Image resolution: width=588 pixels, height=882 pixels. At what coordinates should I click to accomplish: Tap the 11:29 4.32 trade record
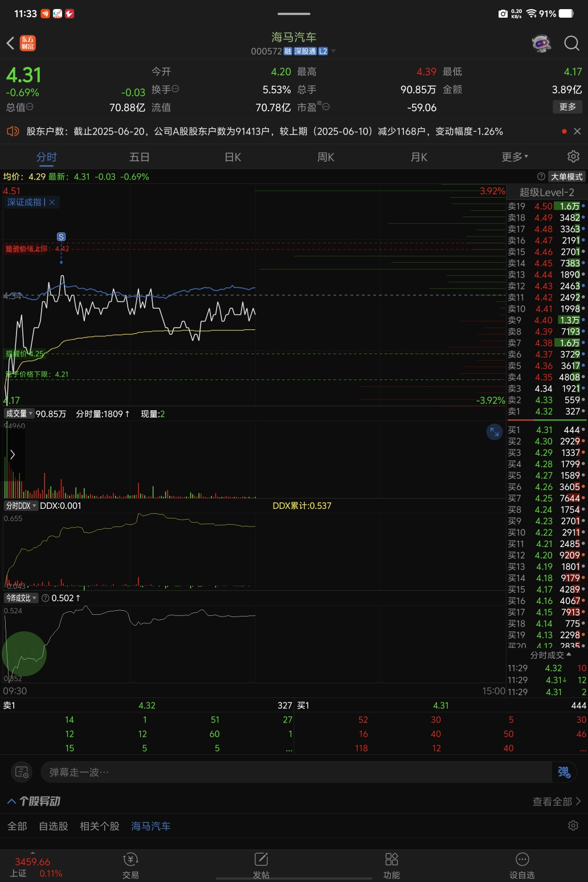547,668
